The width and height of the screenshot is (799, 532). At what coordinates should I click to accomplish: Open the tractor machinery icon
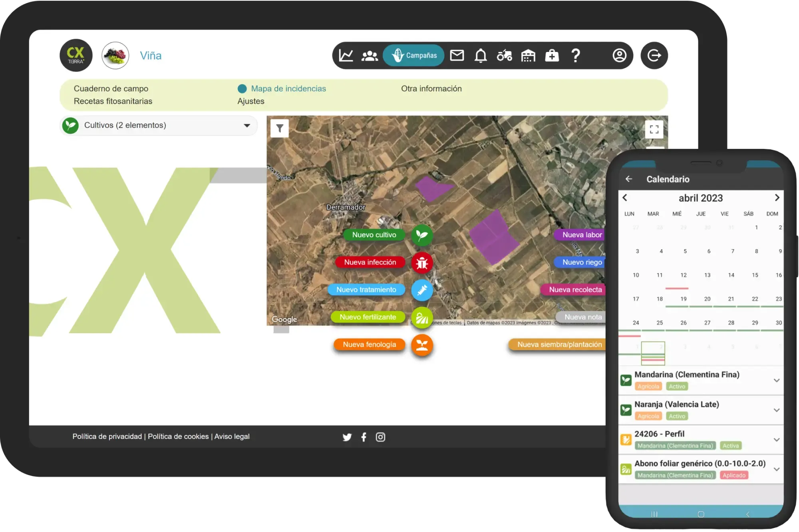pyautogui.click(x=505, y=56)
